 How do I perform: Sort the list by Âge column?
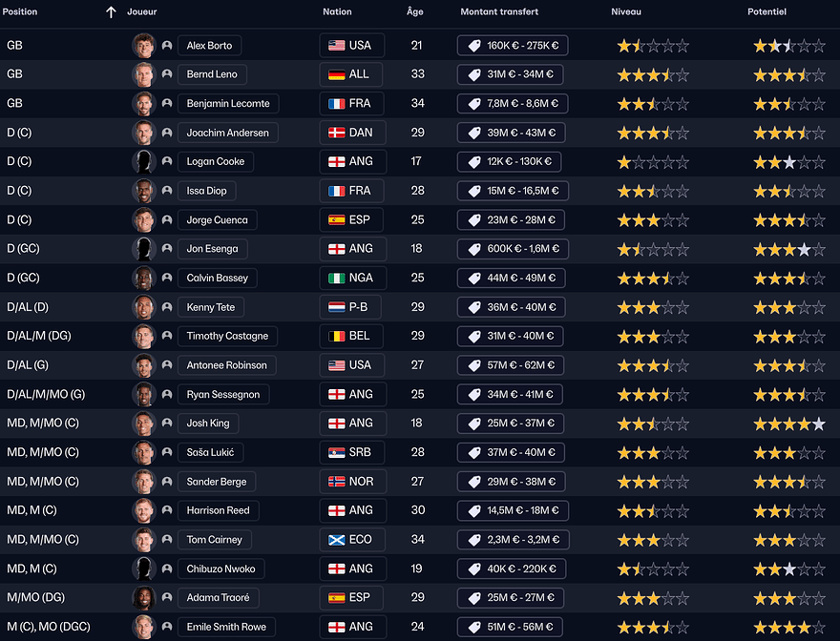pos(414,12)
